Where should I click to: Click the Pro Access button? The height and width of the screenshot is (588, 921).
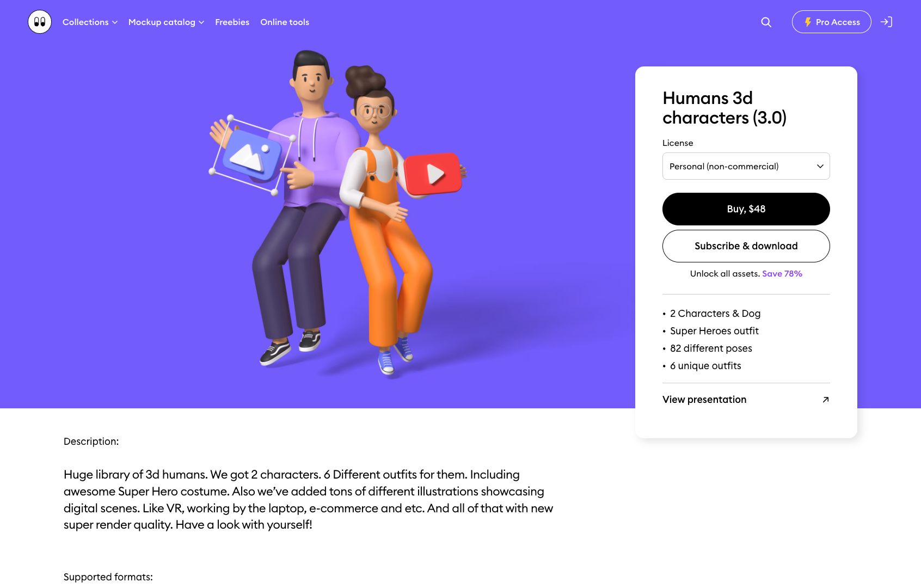pyautogui.click(x=831, y=22)
